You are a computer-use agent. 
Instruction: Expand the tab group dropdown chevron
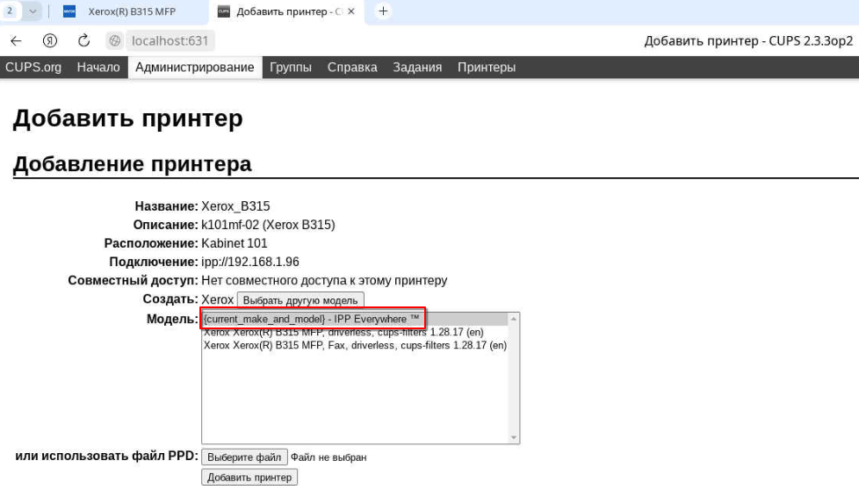[32, 11]
